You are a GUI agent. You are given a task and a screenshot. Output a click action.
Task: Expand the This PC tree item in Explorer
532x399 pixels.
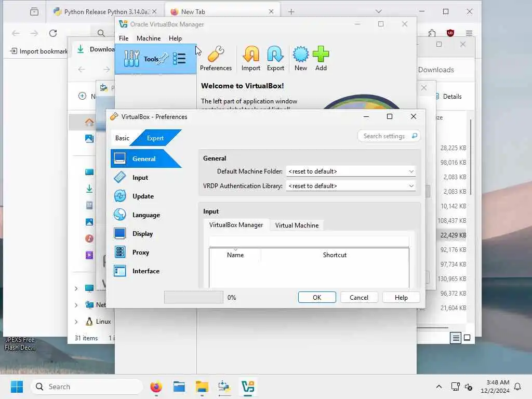76,288
